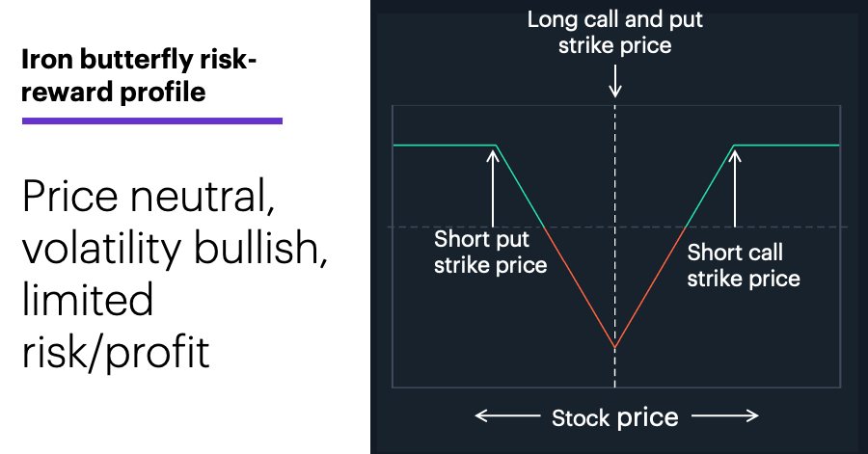This screenshot has width=868, height=454.
Task: Click the 'Short put strike price' label
Action: click(x=491, y=253)
